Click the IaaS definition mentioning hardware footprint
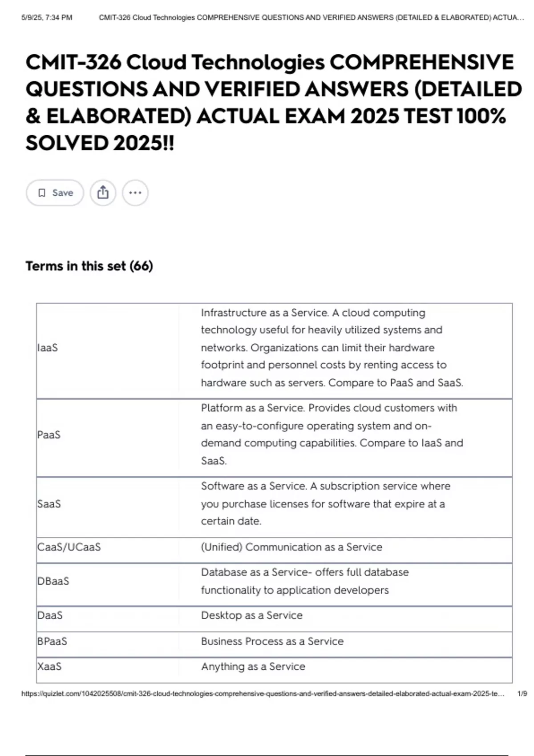Viewport: 534px width, 756px height. pyautogui.click(x=332, y=348)
